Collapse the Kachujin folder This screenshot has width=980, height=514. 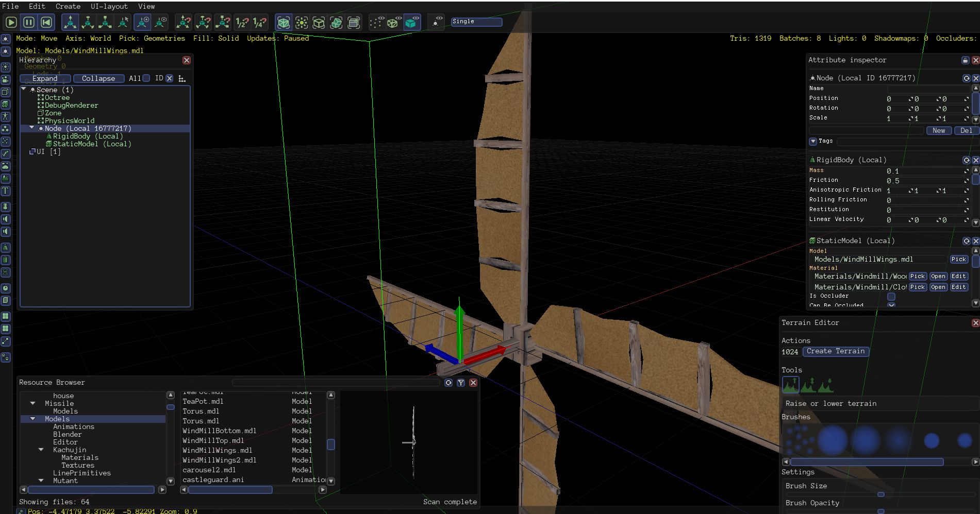(x=41, y=450)
